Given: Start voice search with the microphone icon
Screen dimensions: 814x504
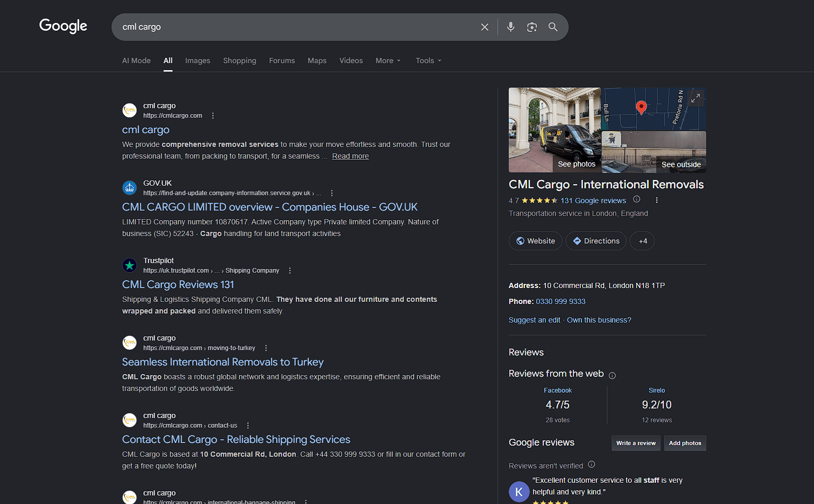Looking at the screenshot, I should tap(511, 27).
